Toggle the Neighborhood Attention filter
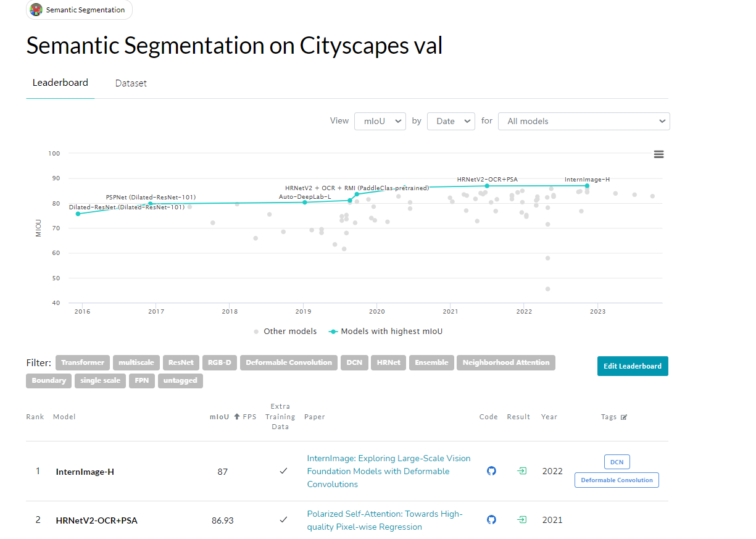This screenshot has width=756, height=539. [x=506, y=362]
